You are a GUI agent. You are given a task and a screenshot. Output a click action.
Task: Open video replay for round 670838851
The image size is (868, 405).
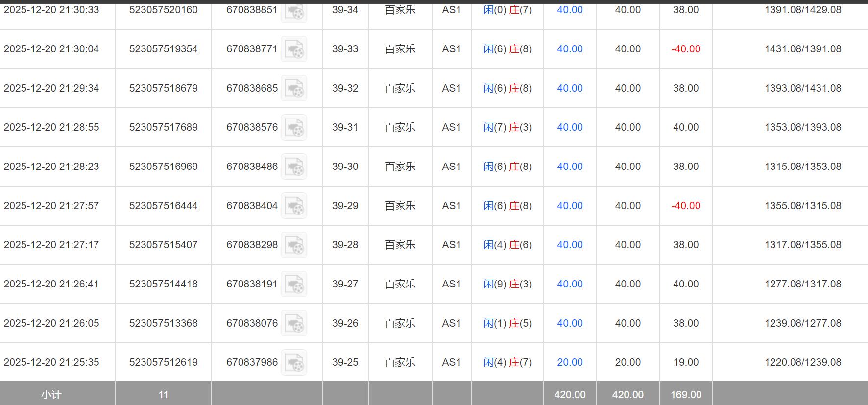pos(294,11)
